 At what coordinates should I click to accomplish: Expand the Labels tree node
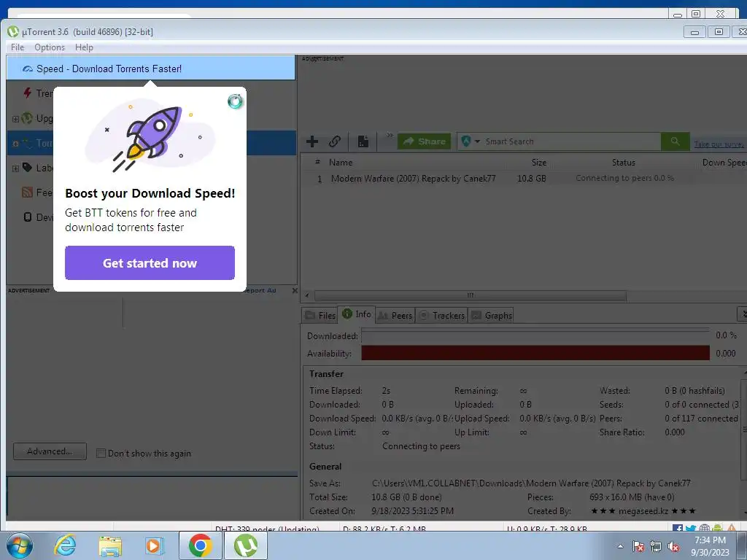(15, 168)
